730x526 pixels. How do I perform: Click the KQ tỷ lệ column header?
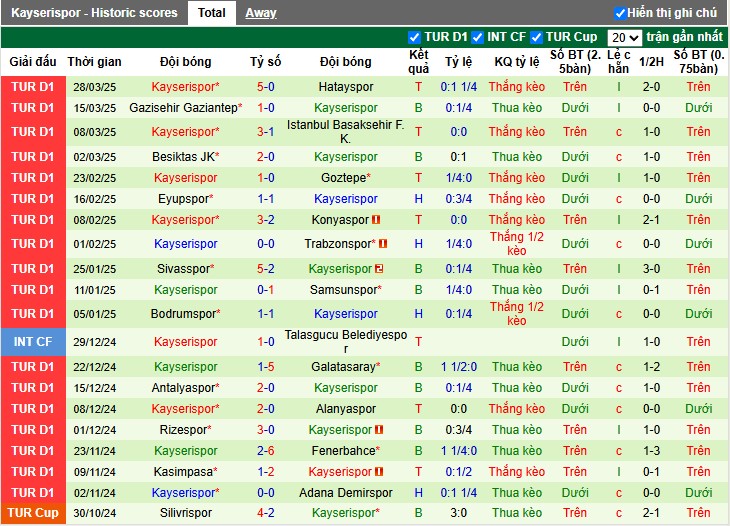pos(517,62)
